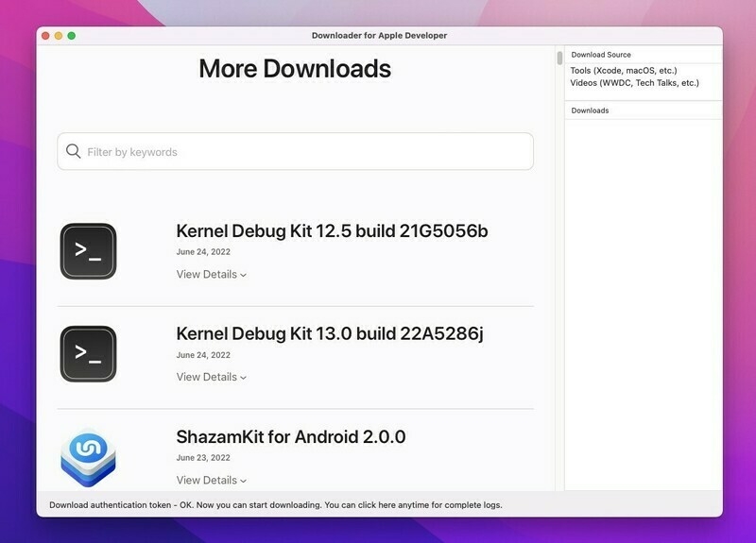Viewport: 756px width, 543px height.
Task: Click the Downloads section header
Action: 590,110
